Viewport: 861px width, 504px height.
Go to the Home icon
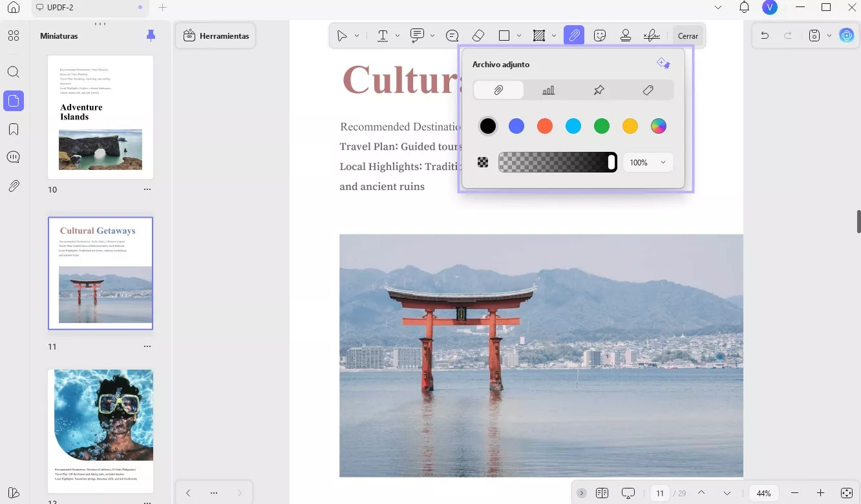pos(14,7)
